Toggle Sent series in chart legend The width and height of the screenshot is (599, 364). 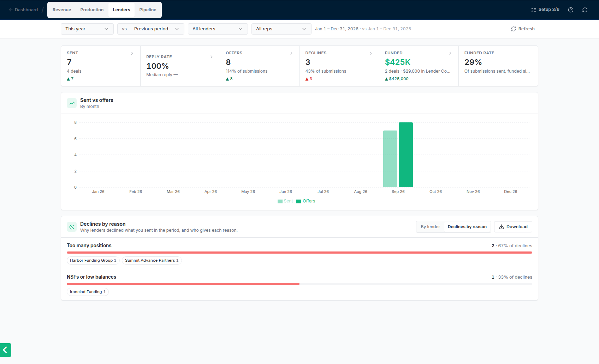tap(285, 201)
